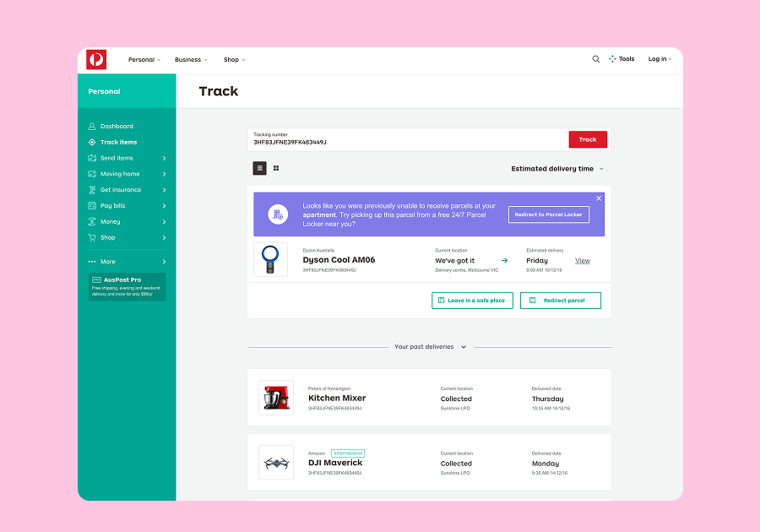The image size is (760, 532).
Task: Click Redirect parcel button
Action: pos(561,301)
